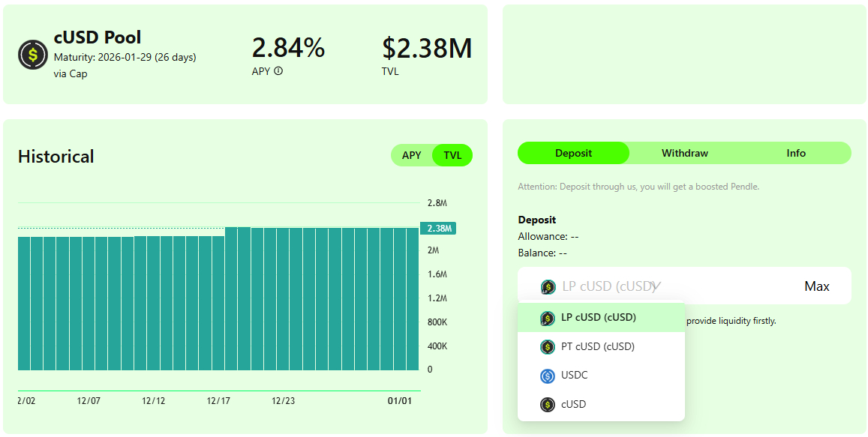Viewport: 868px width, 437px height.
Task: Click the 12/07 date on chart axis
Action: click(89, 401)
